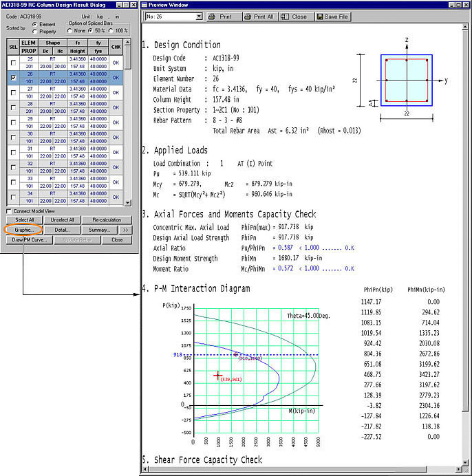The width and height of the screenshot is (472, 476).
Task: Click the Close icon button in preview toolbar
Action: [x=294, y=17]
